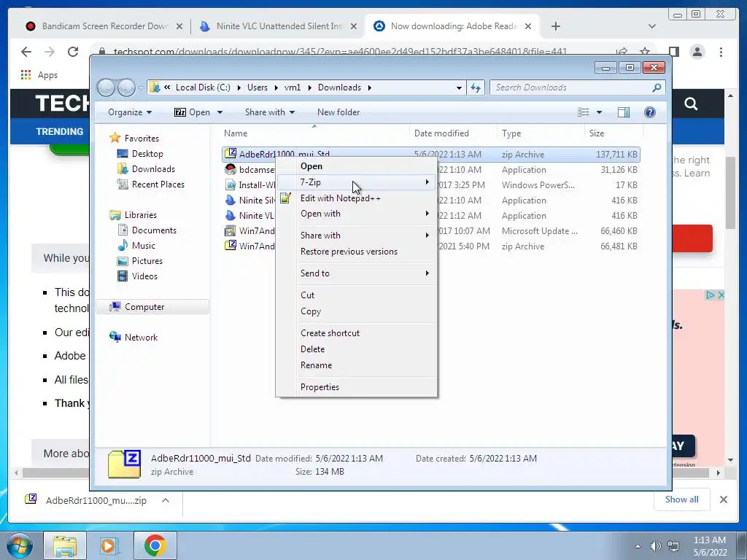Switch to Ninite VLC Unattended tab

tap(279, 26)
